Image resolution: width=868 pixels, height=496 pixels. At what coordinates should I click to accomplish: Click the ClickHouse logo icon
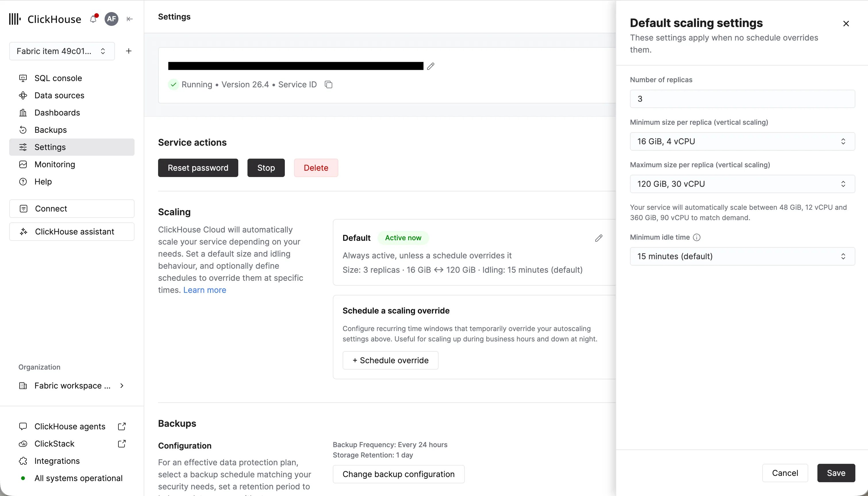point(15,19)
